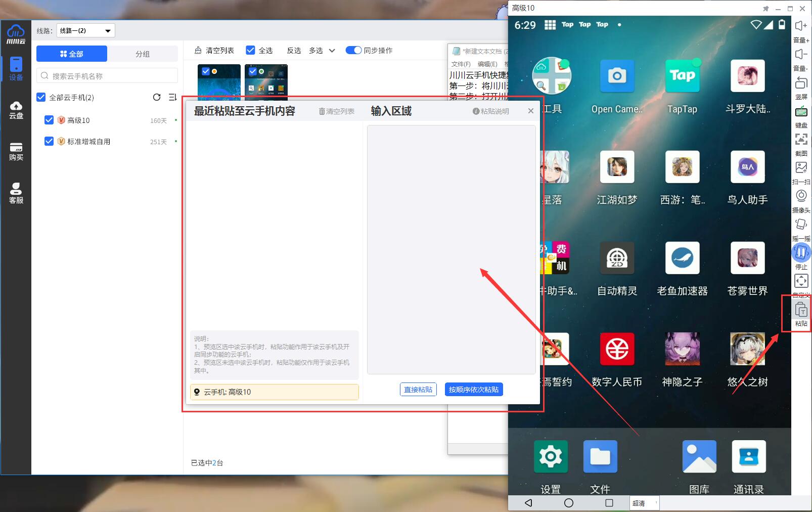Uncheck the 全选 select-all box
This screenshot has height=512, width=812.
point(250,50)
